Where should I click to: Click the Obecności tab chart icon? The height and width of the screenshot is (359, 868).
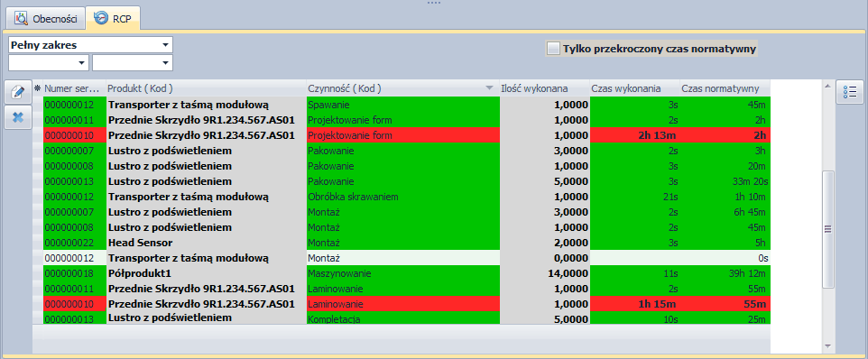22,18
